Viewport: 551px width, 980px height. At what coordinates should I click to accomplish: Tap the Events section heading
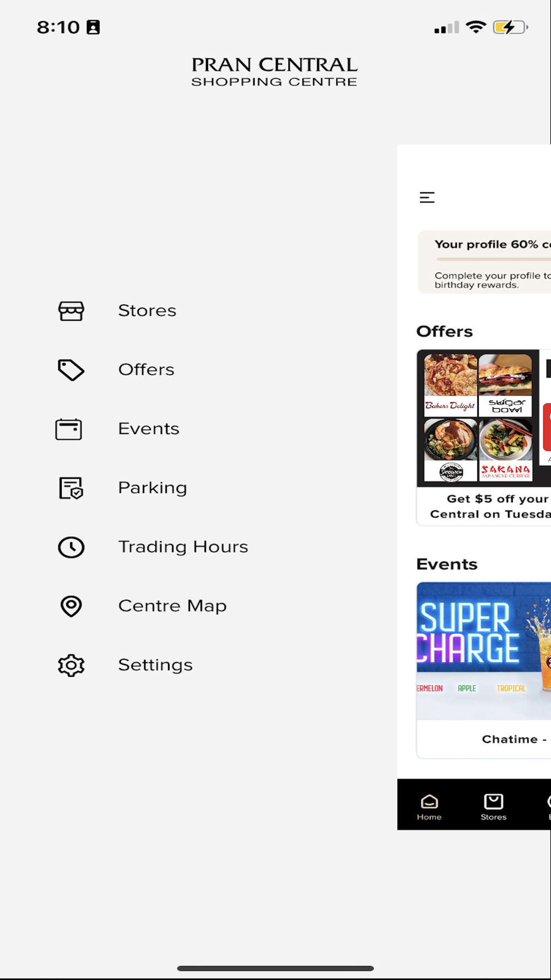(447, 564)
